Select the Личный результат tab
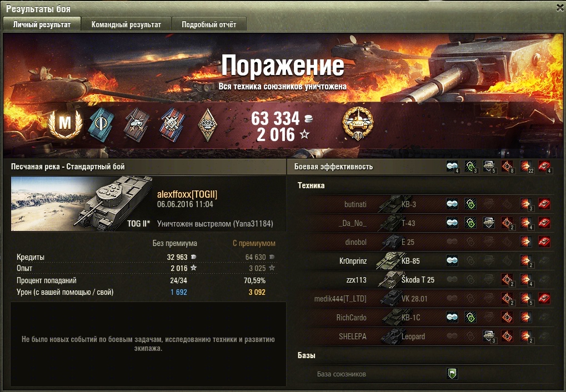The height and width of the screenshot is (392, 566). pos(42,24)
